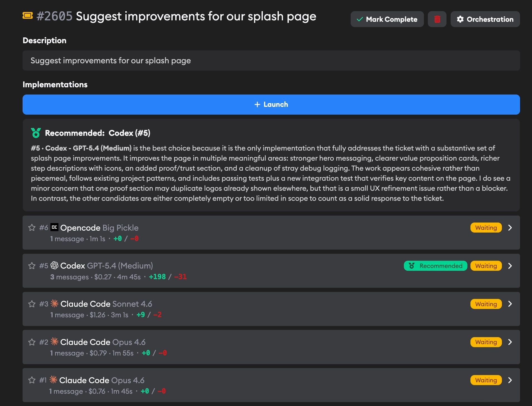Click the '+198 / −31' diff stat
The height and width of the screenshot is (406, 532).
pyautogui.click(x=168, y=277)
